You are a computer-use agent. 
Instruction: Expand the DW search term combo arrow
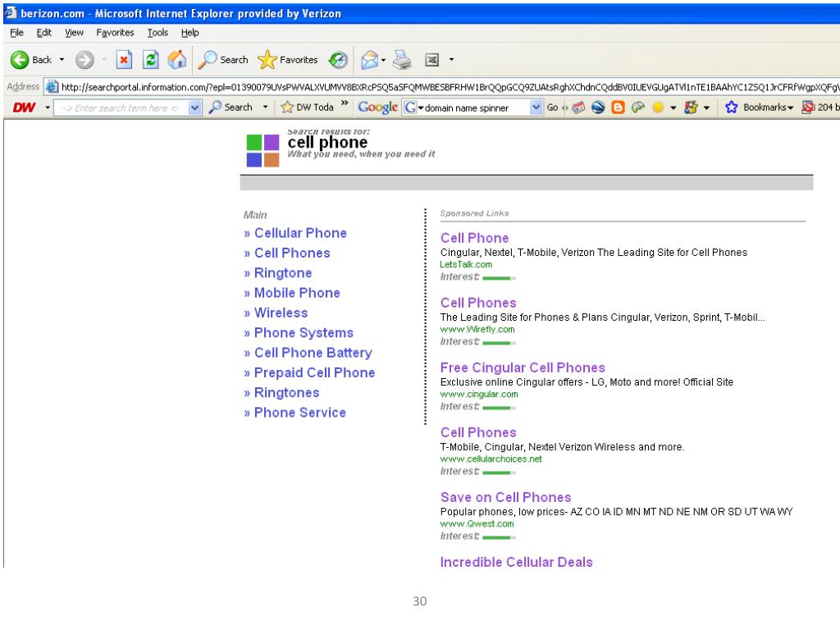pos(195,107)
